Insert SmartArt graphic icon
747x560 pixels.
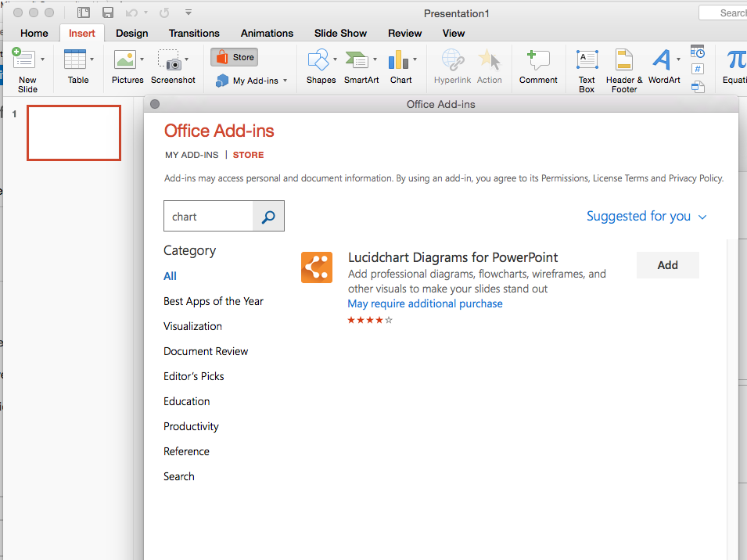(357, 59)
